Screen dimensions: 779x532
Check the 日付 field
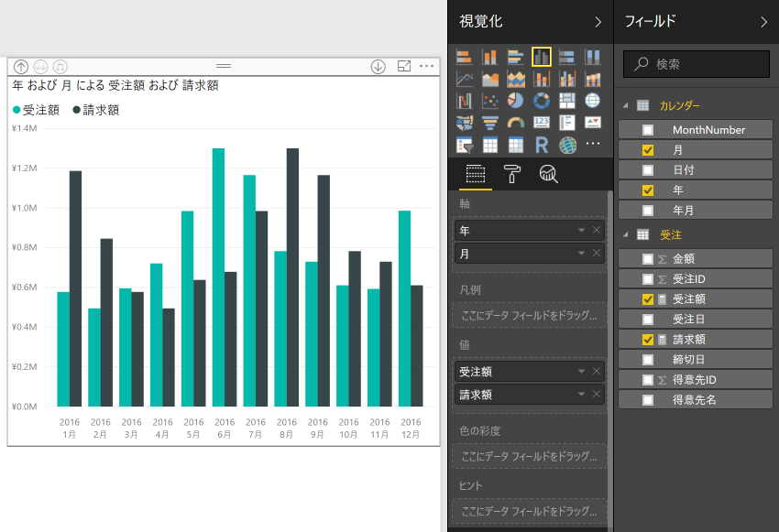pyautogui.click(x=648, y=170)
